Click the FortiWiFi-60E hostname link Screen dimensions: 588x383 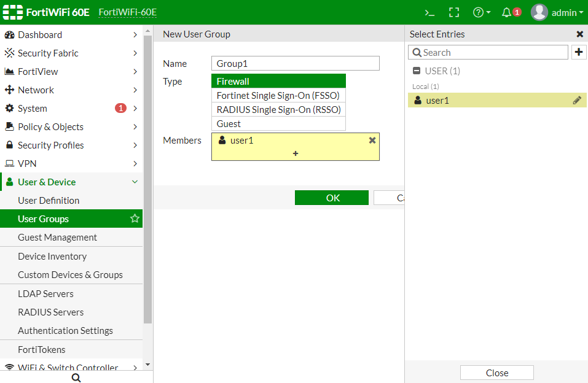128,12
